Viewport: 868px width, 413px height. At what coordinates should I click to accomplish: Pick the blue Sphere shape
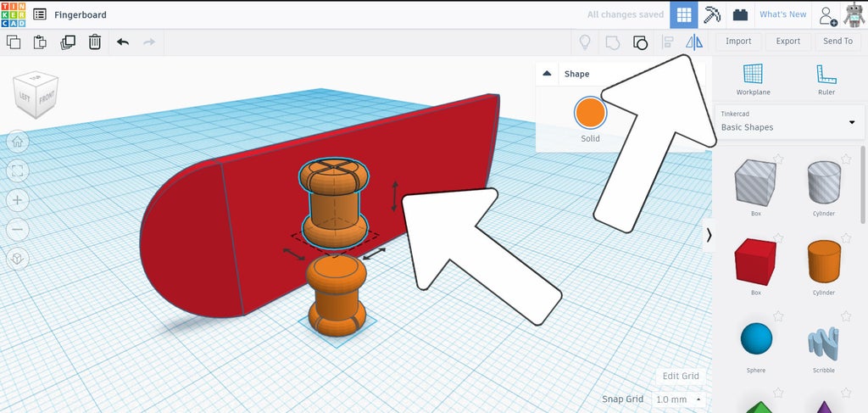pyautogui.click(x=756, y=339)
